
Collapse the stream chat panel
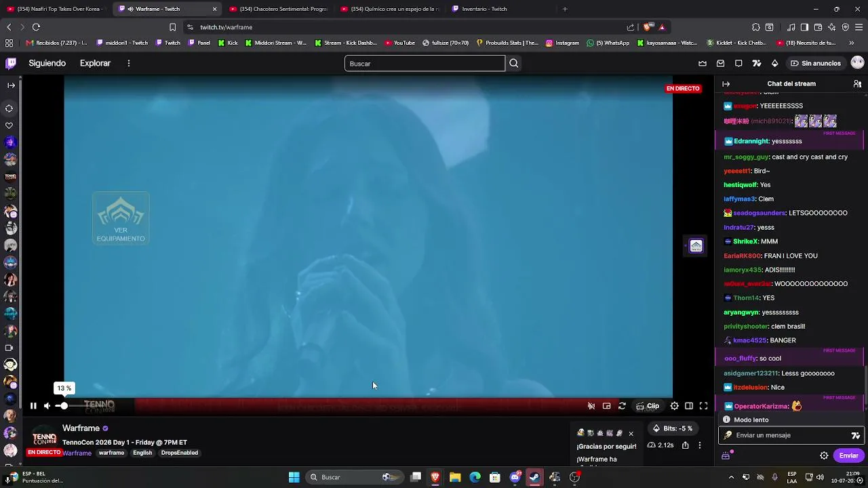pyautogui.click(x=726, y=84)
